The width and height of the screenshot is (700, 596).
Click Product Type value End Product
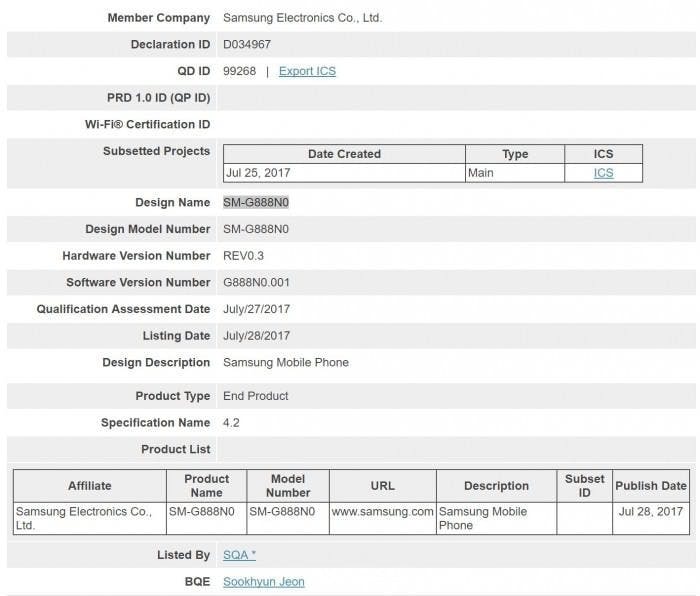pyautogui.click(x=255, y=396)
